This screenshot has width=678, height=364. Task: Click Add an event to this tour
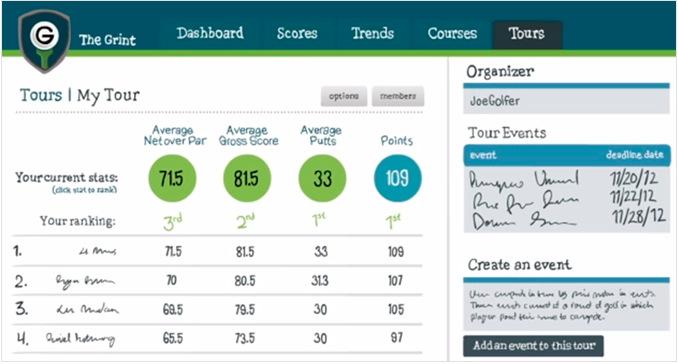(x=534, y=346)
